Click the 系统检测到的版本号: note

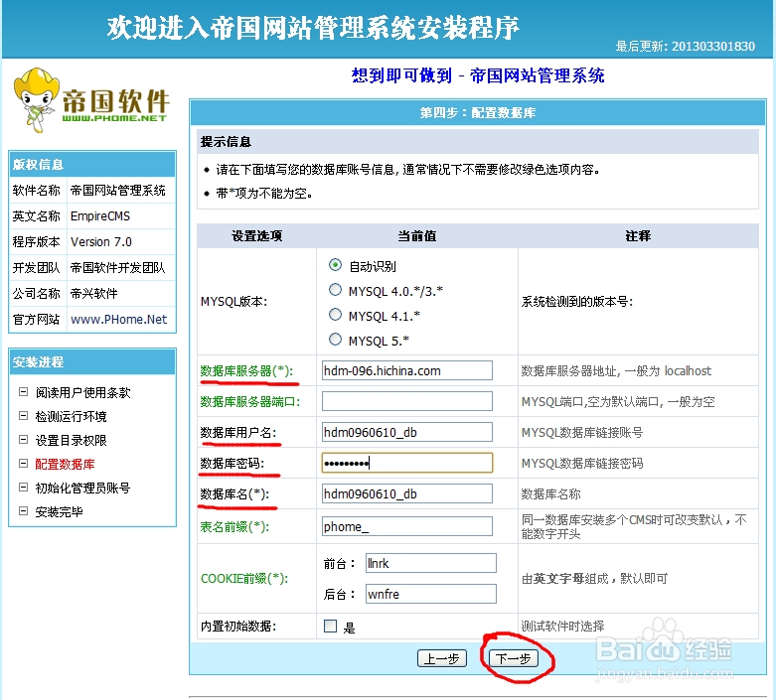(577, 301)
